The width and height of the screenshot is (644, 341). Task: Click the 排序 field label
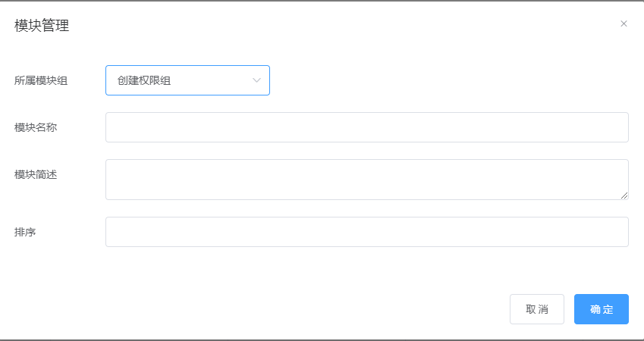tap(25, 232)
